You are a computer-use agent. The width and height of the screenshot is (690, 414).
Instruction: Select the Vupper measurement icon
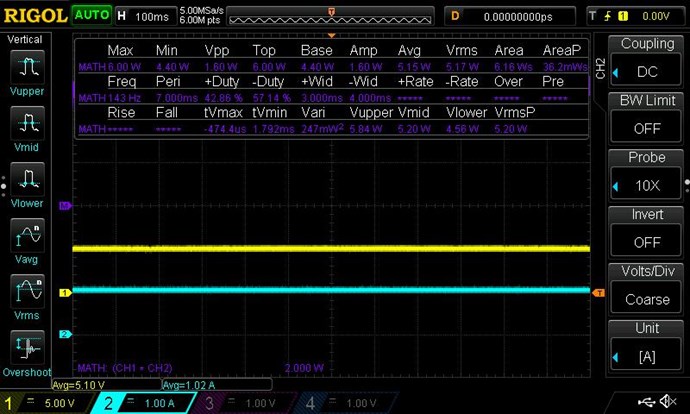pos(27,67)
